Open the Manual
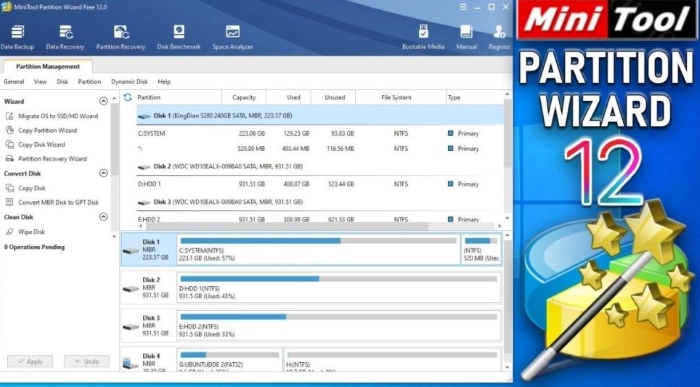700x387 pixels. coord(467,37)
